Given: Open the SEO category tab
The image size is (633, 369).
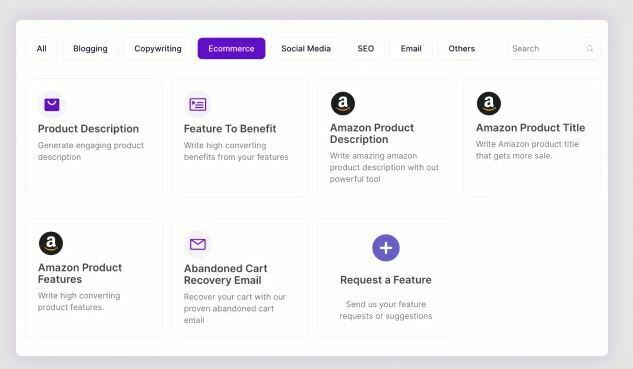Looking at the screenshot, I should tap(366, 48).
